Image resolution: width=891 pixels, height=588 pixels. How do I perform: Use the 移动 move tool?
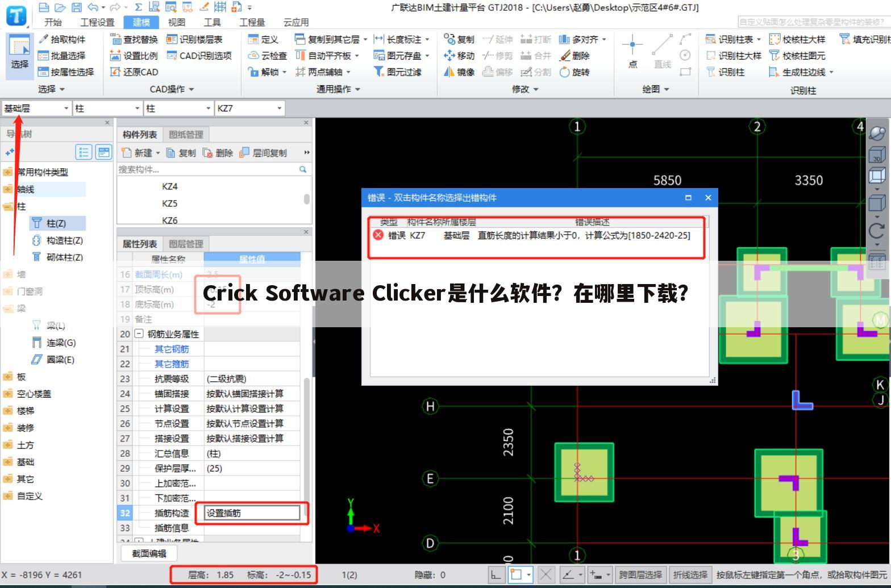click(x=459, y=56)
